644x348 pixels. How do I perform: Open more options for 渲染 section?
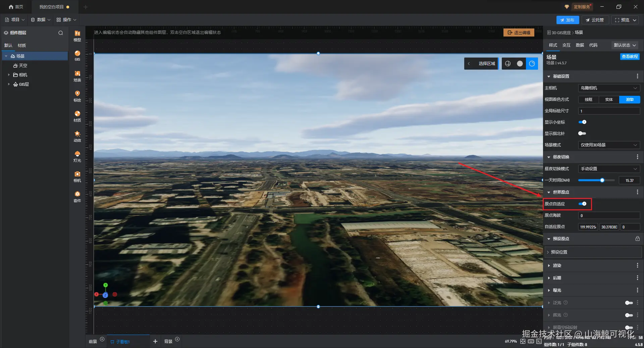click(x=637, y=266)
